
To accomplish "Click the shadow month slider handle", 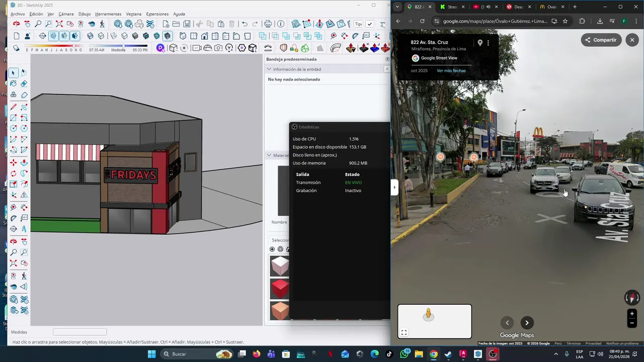I will click(74, 46).
